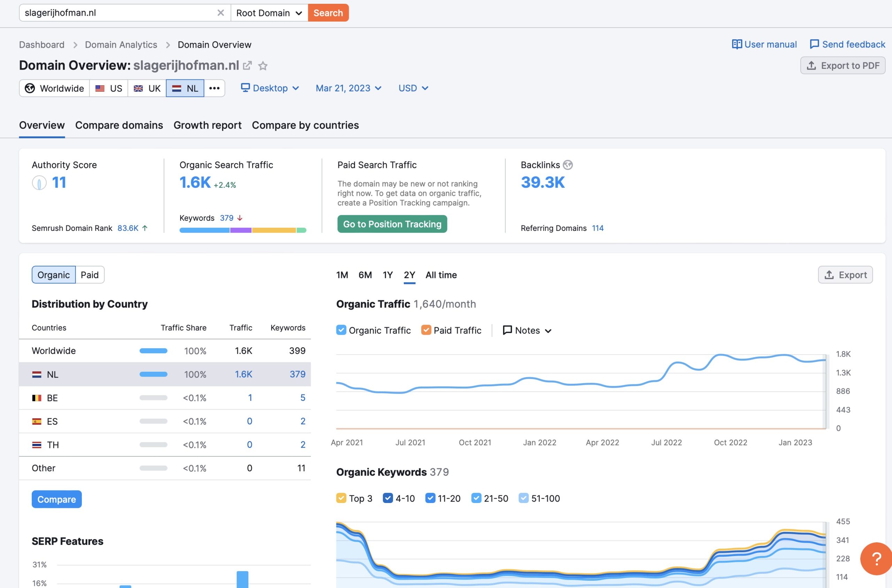Toggle the Organic Traffic checkbox

pos(341,330)
